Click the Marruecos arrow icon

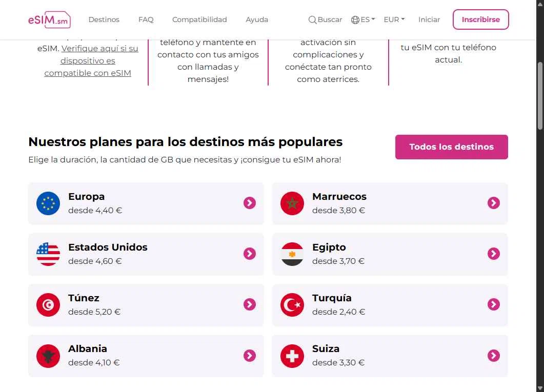493,203
